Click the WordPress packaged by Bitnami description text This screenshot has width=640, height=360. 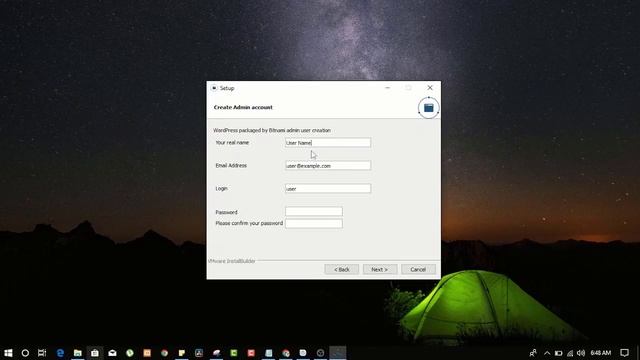tap(272, 130)
